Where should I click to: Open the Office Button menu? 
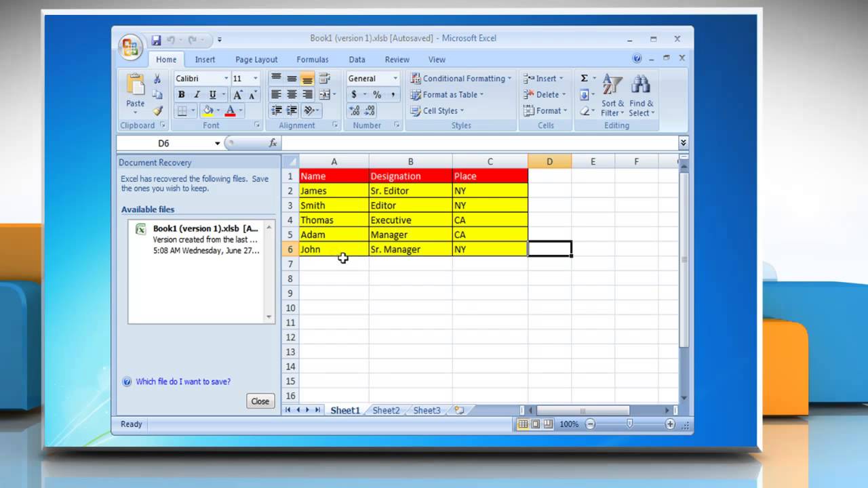click(x=130, y=47)
